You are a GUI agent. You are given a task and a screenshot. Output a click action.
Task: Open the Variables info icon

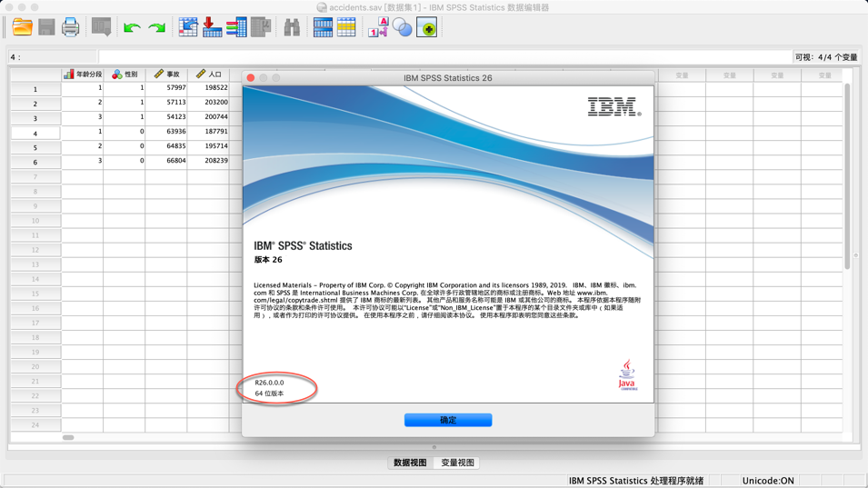point(236,27)
